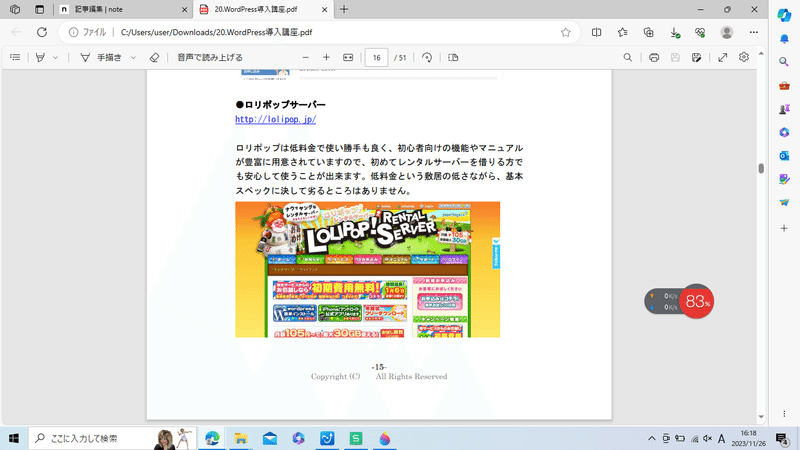Toggle the muted volume icon in the tray
The height and width of the screenshot is (450, 800).
tap(707, 438)
